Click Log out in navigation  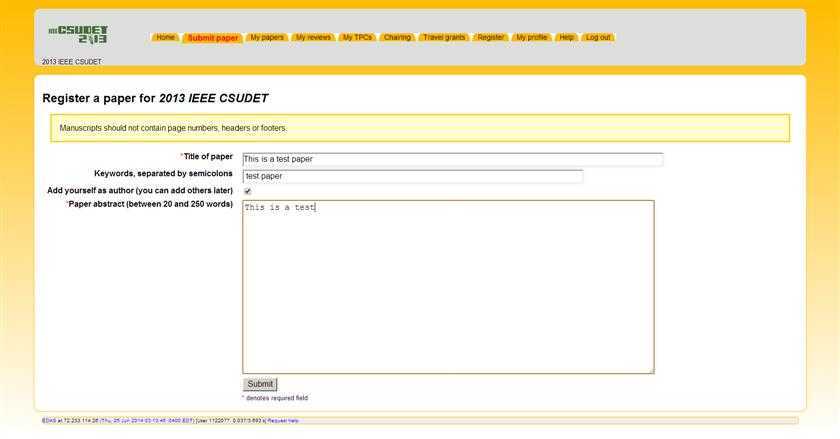point(598,37)
